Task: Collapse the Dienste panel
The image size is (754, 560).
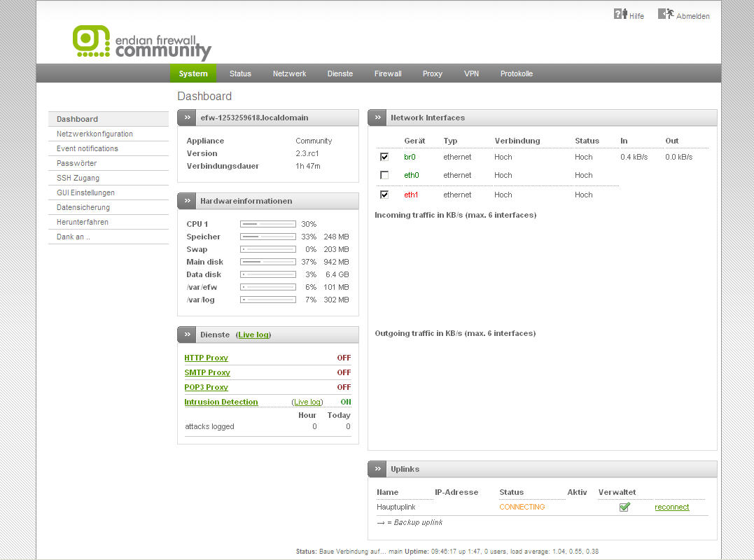Action: point(187,335)
